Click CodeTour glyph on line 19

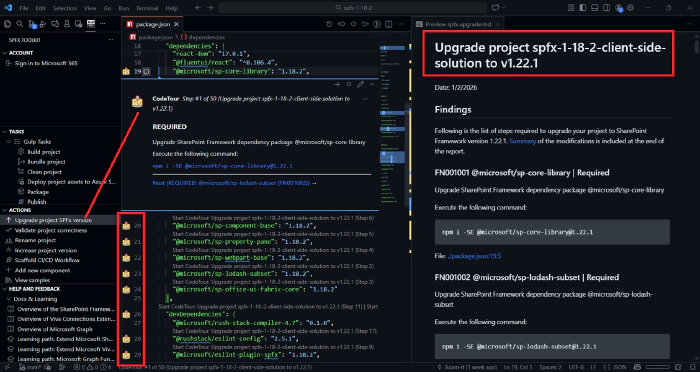pyautogui.click(x=126, y=71)
